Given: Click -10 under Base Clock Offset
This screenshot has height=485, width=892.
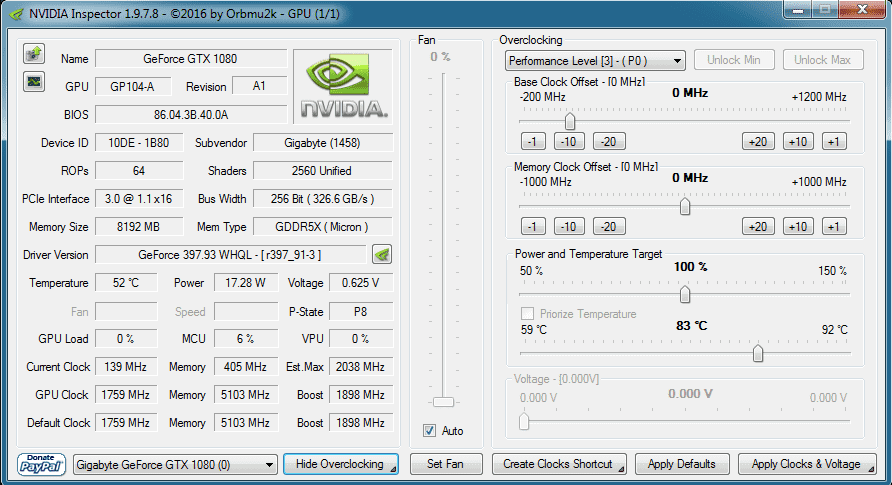Looking at the screenshot, I should click(569, 141).
